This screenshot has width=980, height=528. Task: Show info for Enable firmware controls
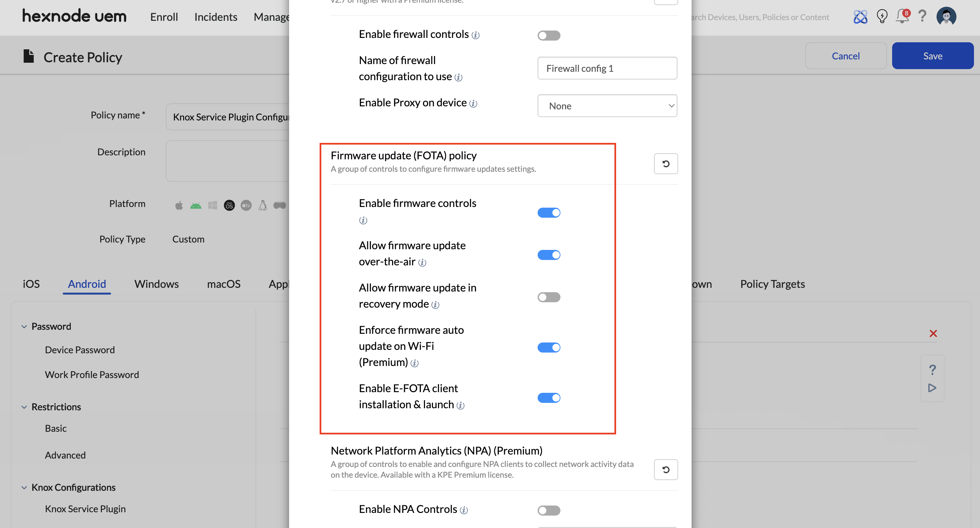pyautogui.click(x=363, y=220)
